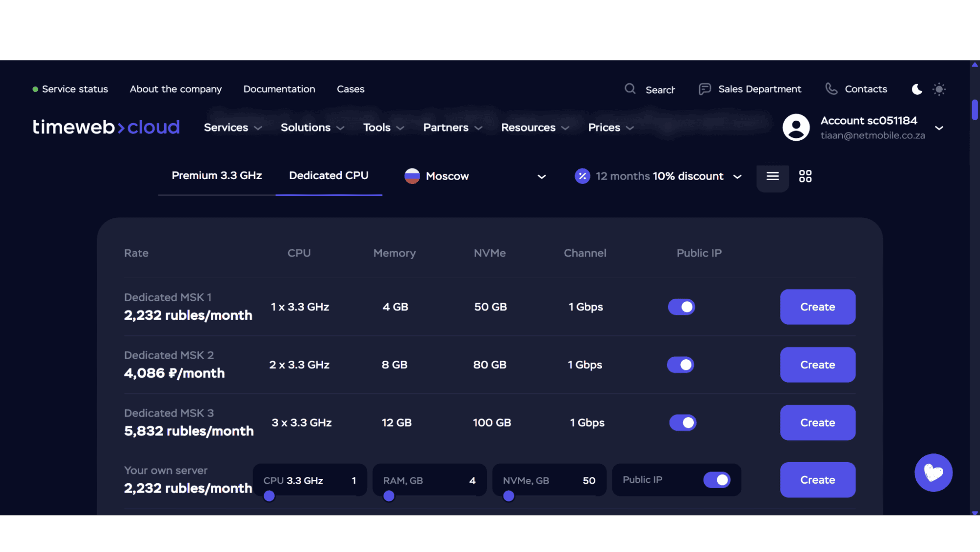The height and width of the screenshot is (552, 980).
Task: Click the Russian flag icon beside Moscow
Action: coord(412,176)
